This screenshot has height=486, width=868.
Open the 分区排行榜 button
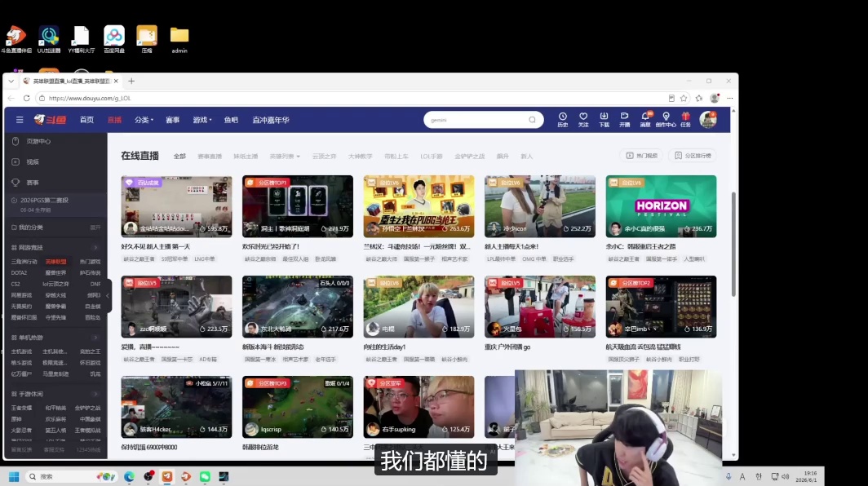(693, 156)
